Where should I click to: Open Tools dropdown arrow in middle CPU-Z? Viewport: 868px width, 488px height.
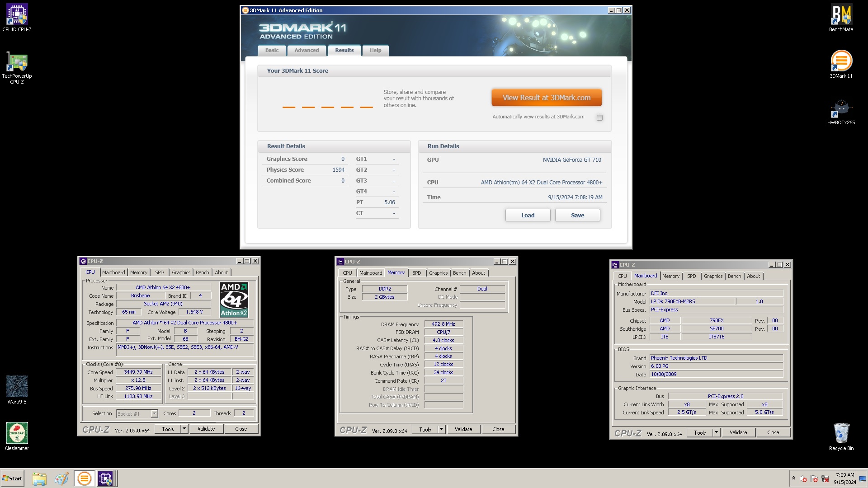(x=441, y=429)
